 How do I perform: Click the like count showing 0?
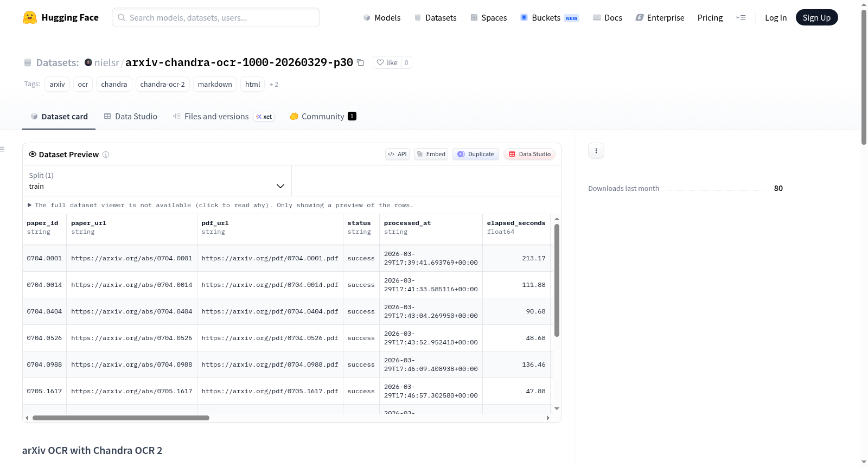(406, 62)
